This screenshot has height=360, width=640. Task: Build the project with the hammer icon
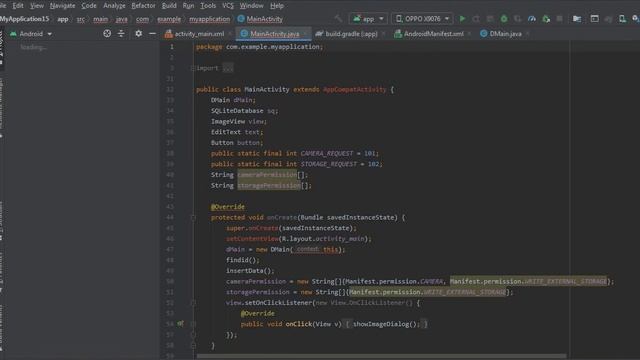[338, 19]
